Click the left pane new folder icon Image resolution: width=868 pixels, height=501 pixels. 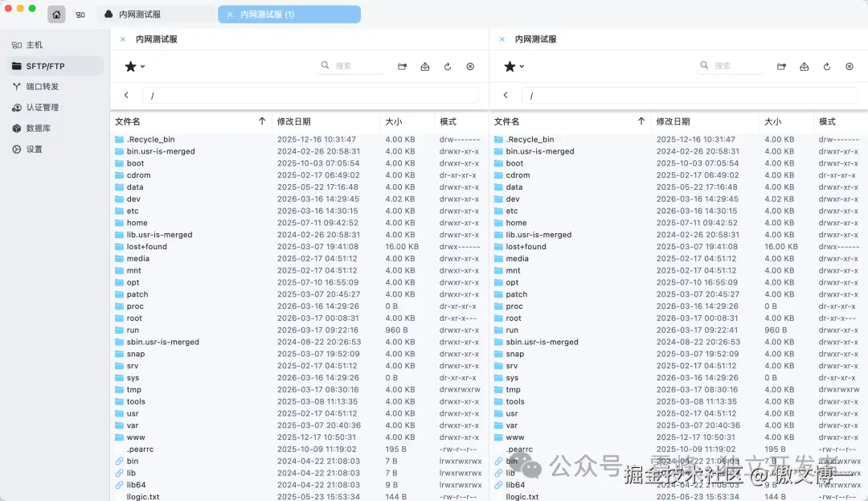[403, 67]
